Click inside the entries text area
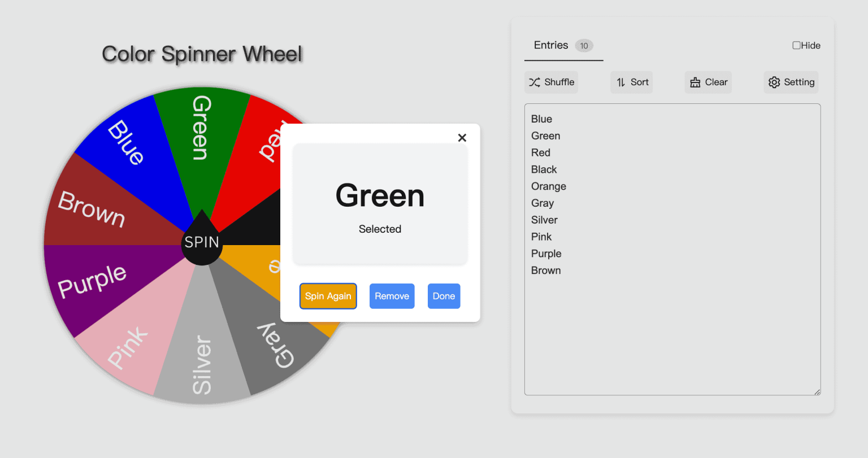This screenshot has width=868, height=458. (672, 328)
